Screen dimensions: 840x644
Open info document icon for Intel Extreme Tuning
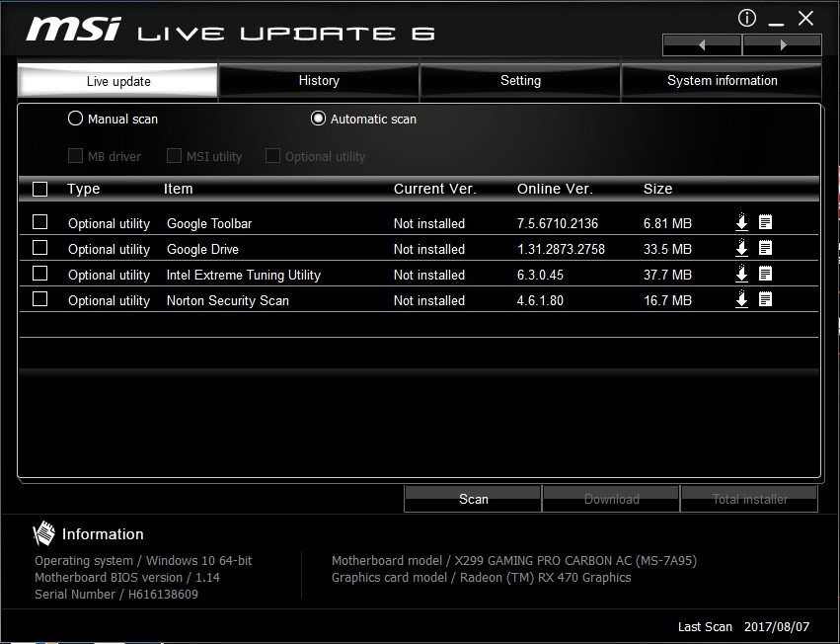click(x=766, y=274)
